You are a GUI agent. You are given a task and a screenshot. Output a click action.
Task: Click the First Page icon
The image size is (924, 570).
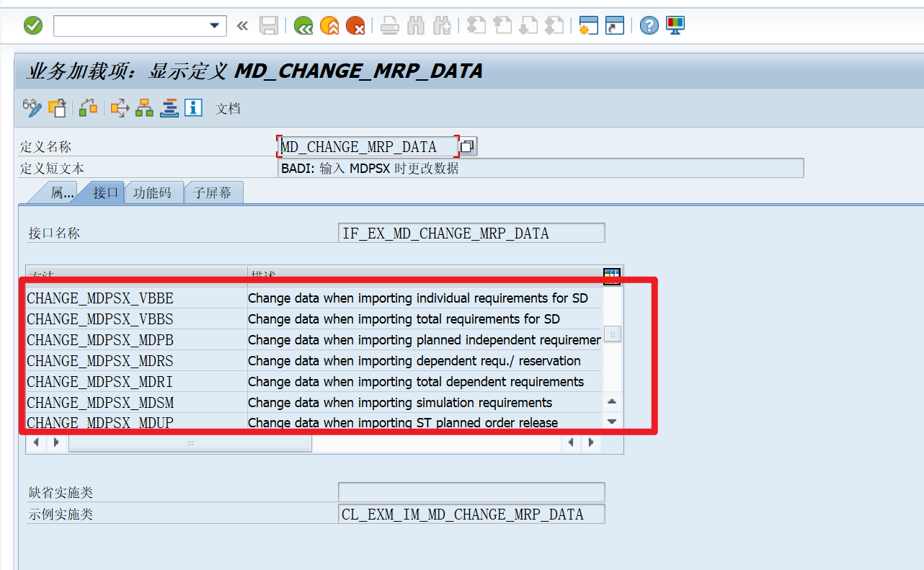coord(476,26)
